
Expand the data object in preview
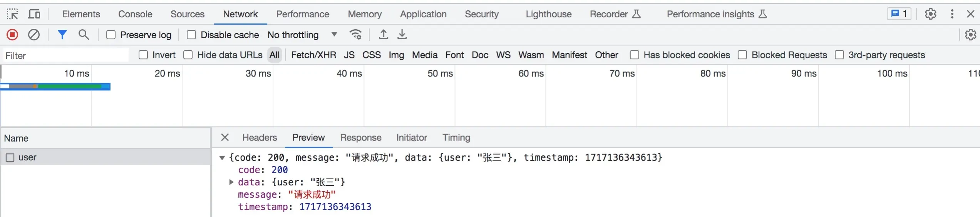tap(231, 182)
